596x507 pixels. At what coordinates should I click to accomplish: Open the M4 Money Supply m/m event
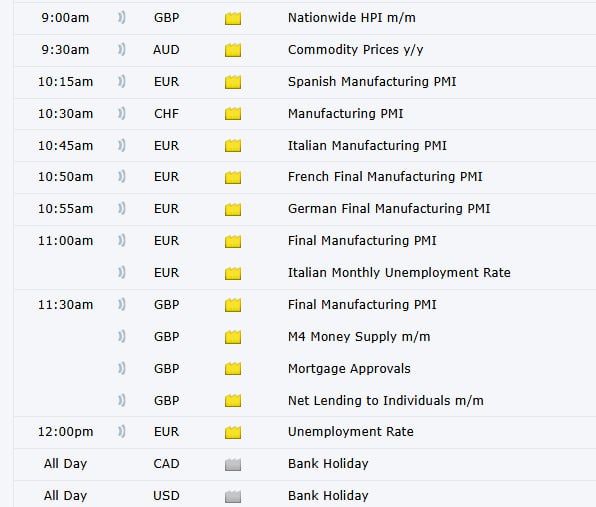(359, 337)
